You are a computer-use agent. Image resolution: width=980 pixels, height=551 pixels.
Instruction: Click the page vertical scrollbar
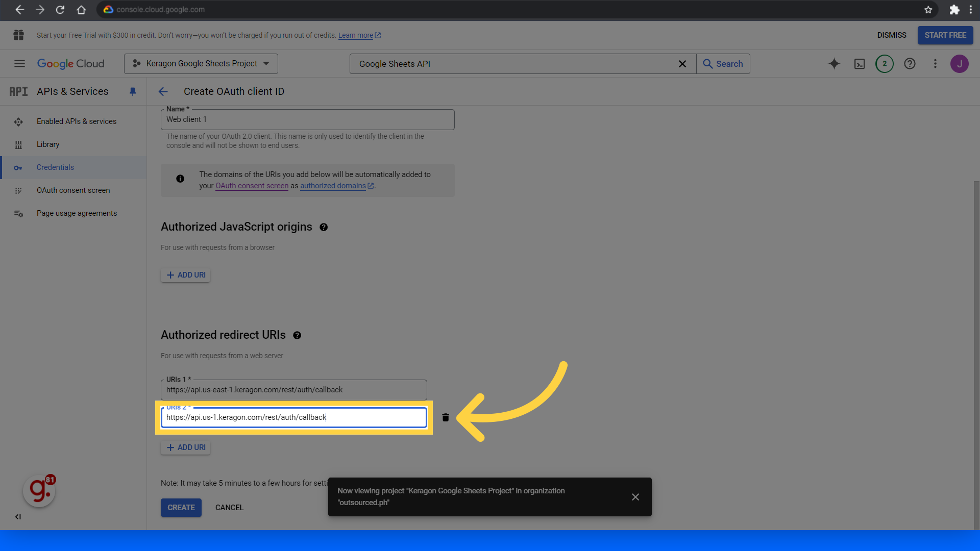coord(976,355)
